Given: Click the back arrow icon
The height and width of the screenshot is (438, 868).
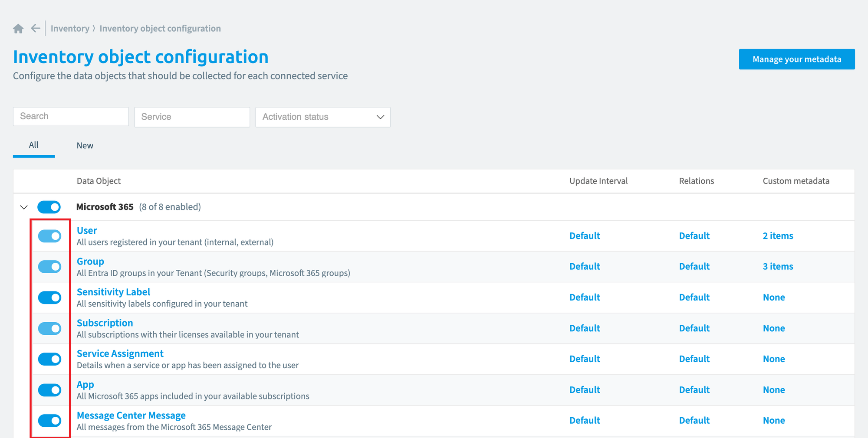Looking at the screenshot, I should 36,29.
